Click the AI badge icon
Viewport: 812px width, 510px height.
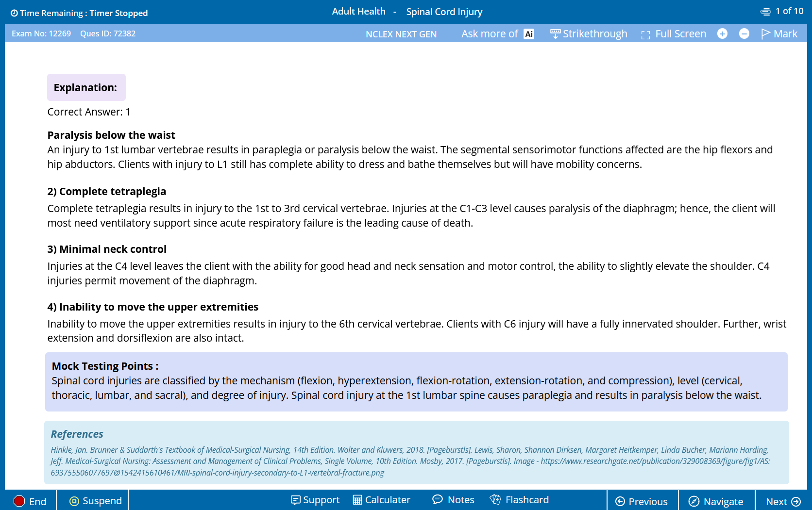tap(529, 34)
